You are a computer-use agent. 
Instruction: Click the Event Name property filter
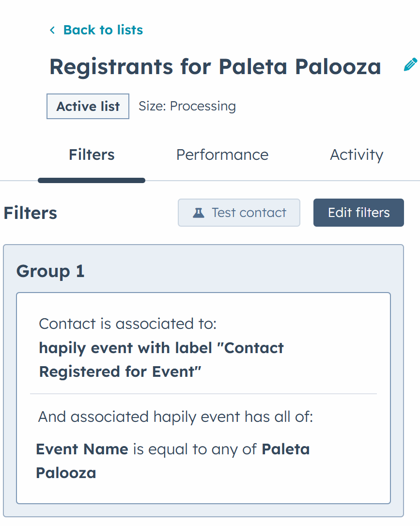coord(82,449)
